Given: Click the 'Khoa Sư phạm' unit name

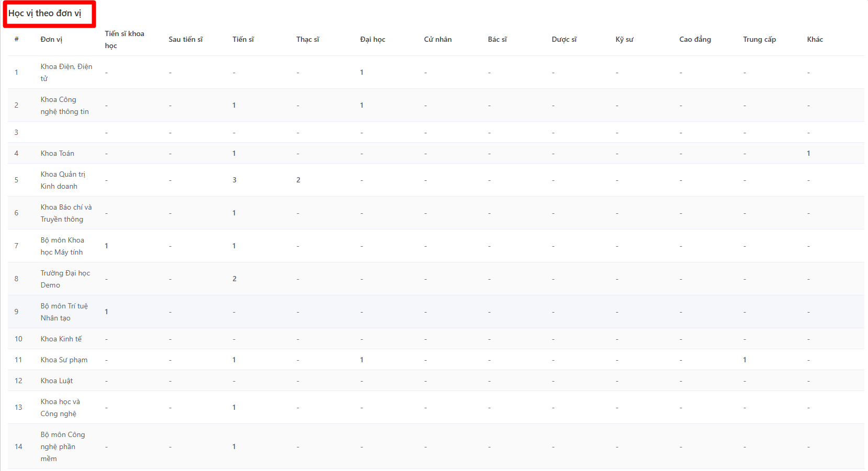Looking at the screenshot, I should point(64,360).
